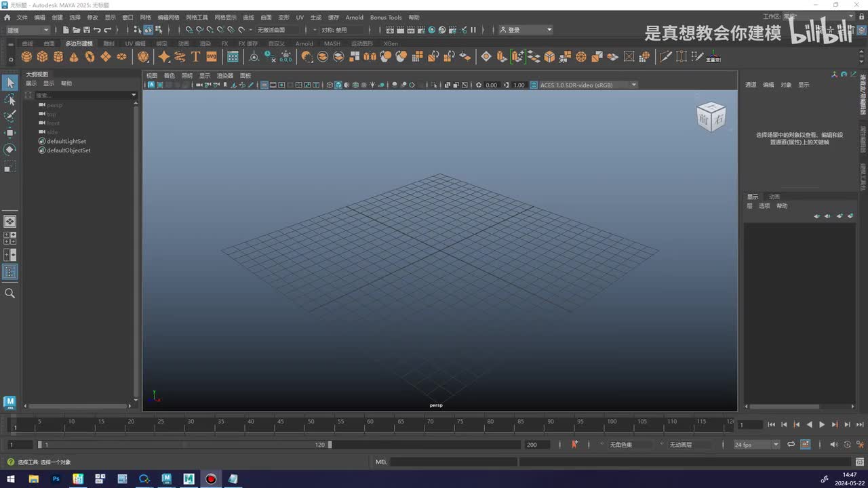Open the 网格工具 menu
The width and height of the screenshot is (868, 488).
tap(197, 18)
